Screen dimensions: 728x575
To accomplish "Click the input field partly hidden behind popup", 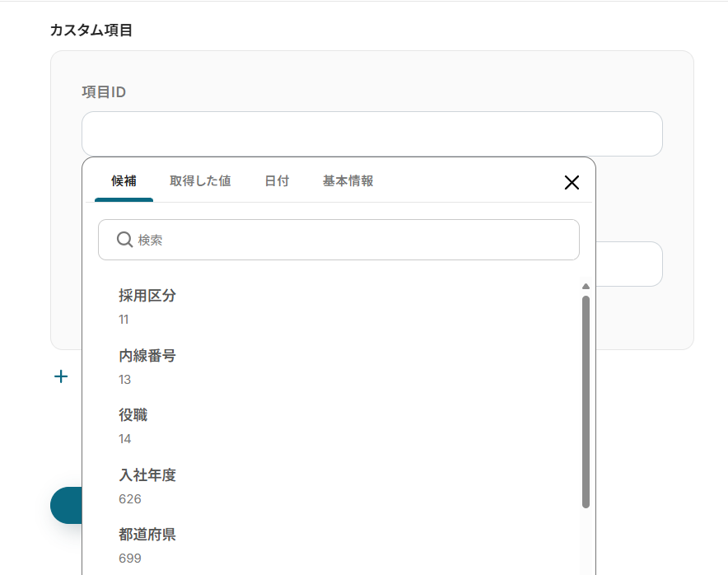I will [x=629, y=264].
